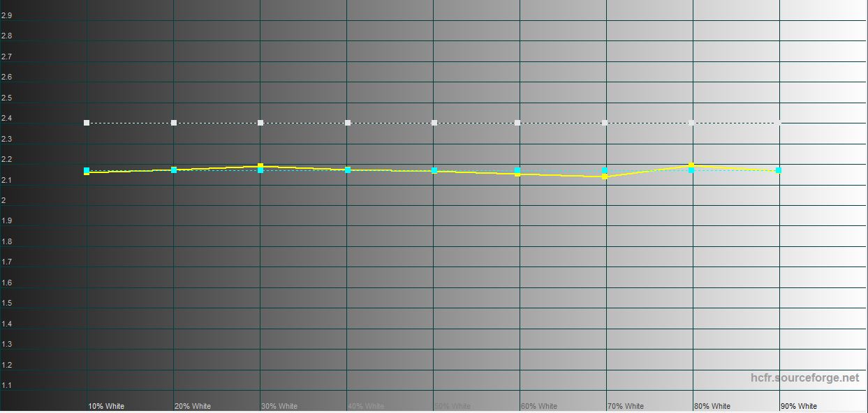Screen dimensions: 868x413
Task: Select the "80% White" axis label
Action: (x=712, y=406)
